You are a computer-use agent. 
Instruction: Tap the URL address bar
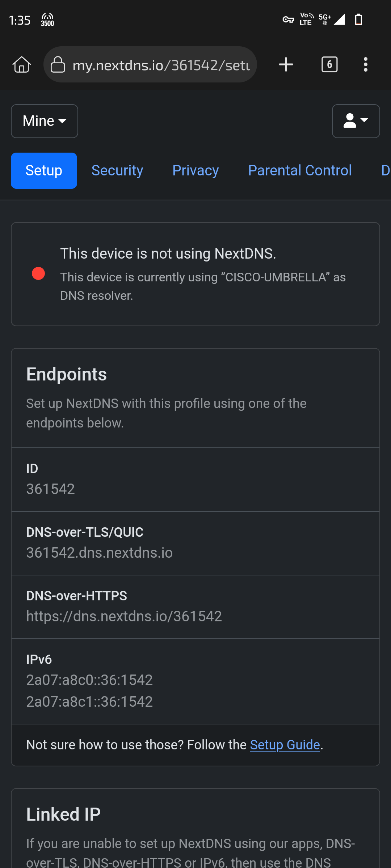point(161,65)
